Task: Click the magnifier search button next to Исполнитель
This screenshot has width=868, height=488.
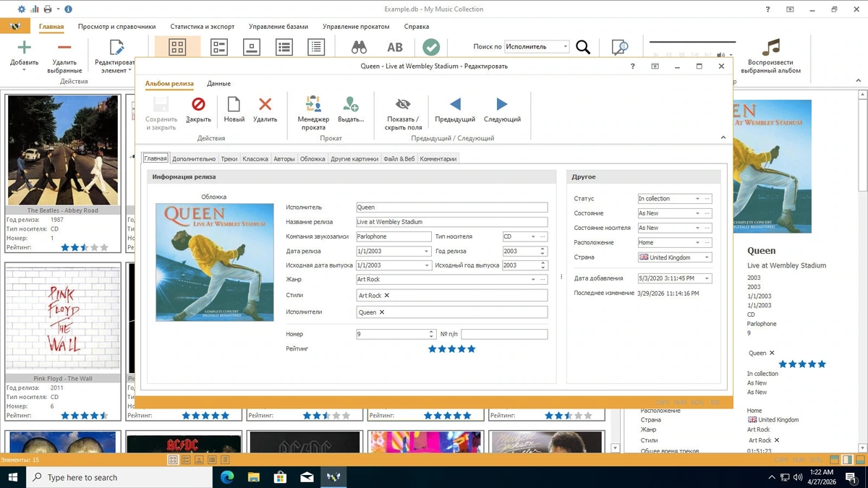Action: (583, 47)
